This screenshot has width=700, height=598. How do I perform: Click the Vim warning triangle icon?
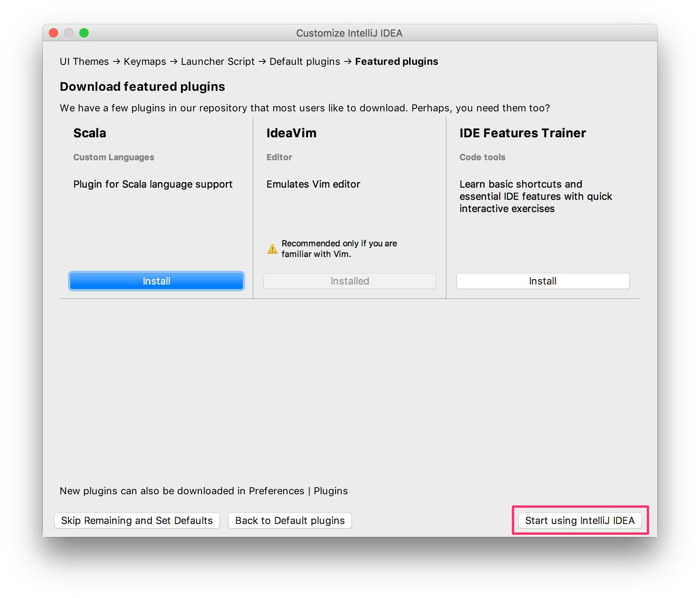(272, 249)
